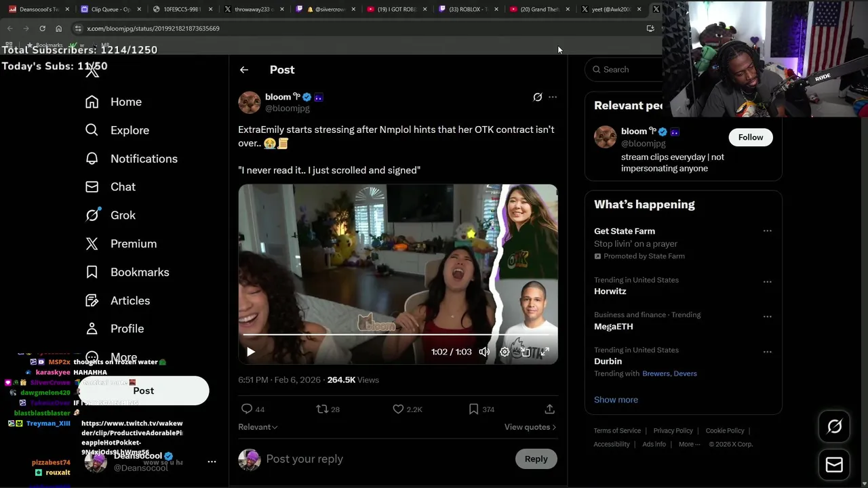Play the video in the post
868x488 pixels.
tap(251, 352)
